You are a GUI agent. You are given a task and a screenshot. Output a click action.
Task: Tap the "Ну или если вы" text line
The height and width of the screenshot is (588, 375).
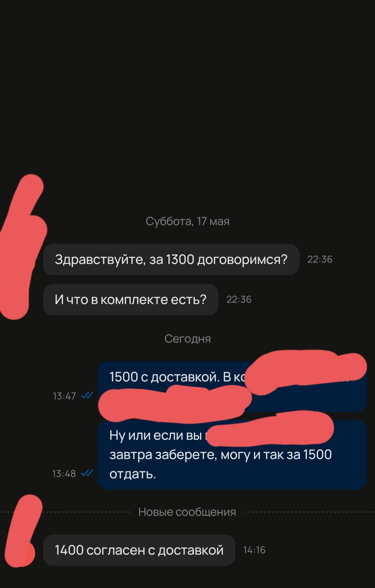point(156,435)
